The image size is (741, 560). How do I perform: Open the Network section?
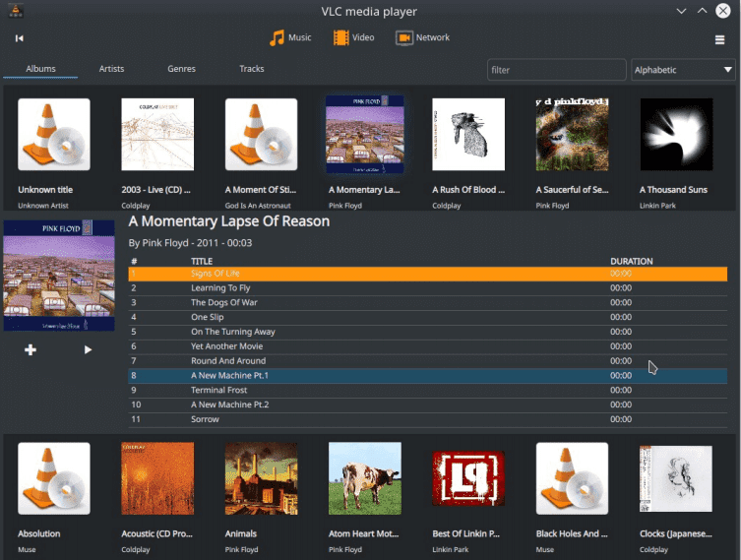422,37
